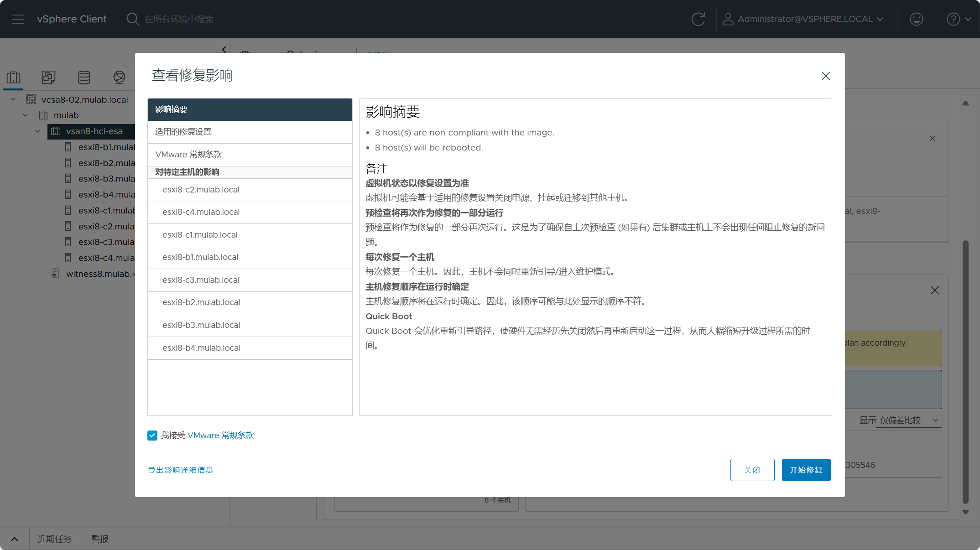View impact for esxi8-c1.mulab.local

tap(250, 235)
